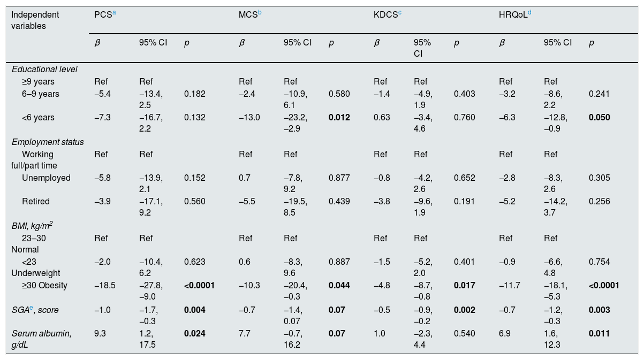This screenshot has height=360, width=644.
Task: Click the '6–9 years' row label
Action: pyautogui.click(x=41, y=94)
